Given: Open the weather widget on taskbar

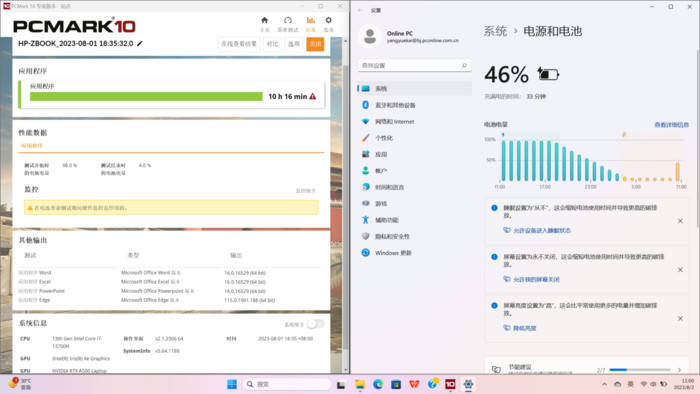Looking at the screenshot, I should pos(20,384).
